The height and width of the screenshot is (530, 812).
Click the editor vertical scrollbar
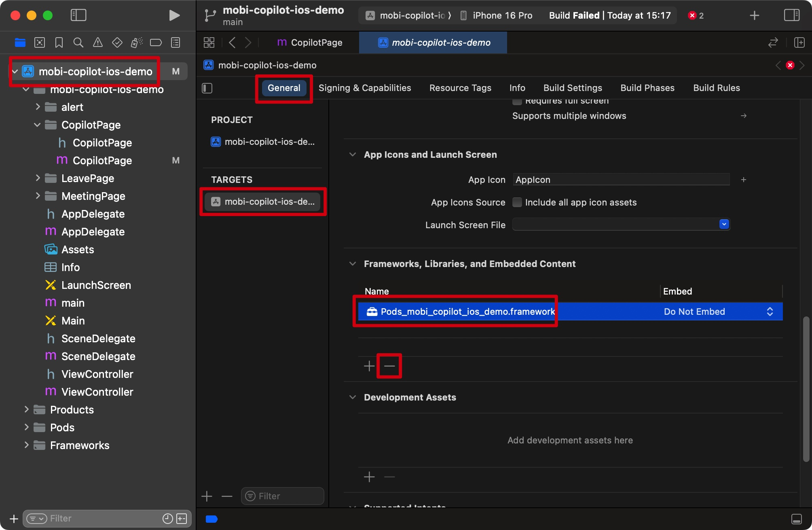tap(806, 389)
